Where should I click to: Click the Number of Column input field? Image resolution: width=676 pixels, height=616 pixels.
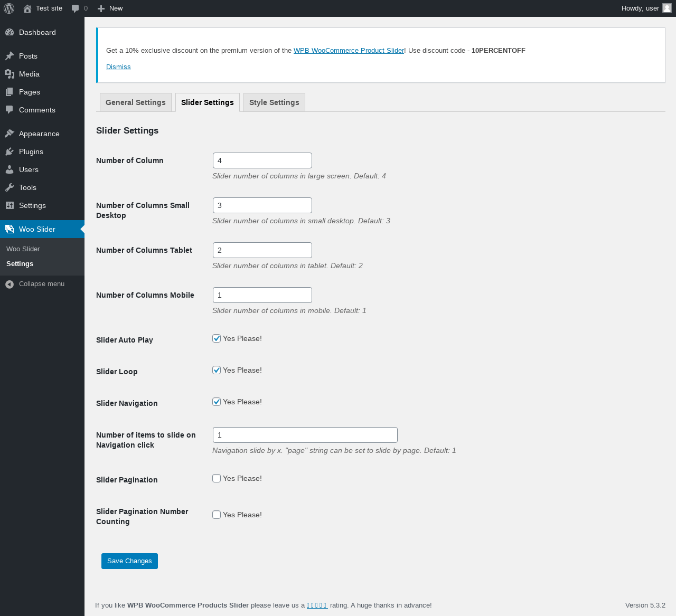click(262, 160)
